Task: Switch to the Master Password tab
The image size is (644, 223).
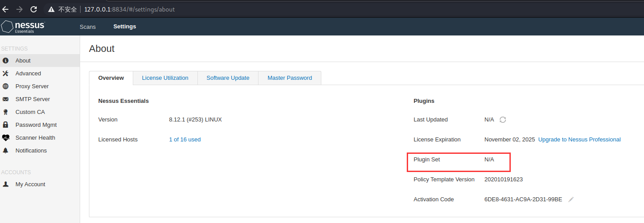Action: point(290,78)
